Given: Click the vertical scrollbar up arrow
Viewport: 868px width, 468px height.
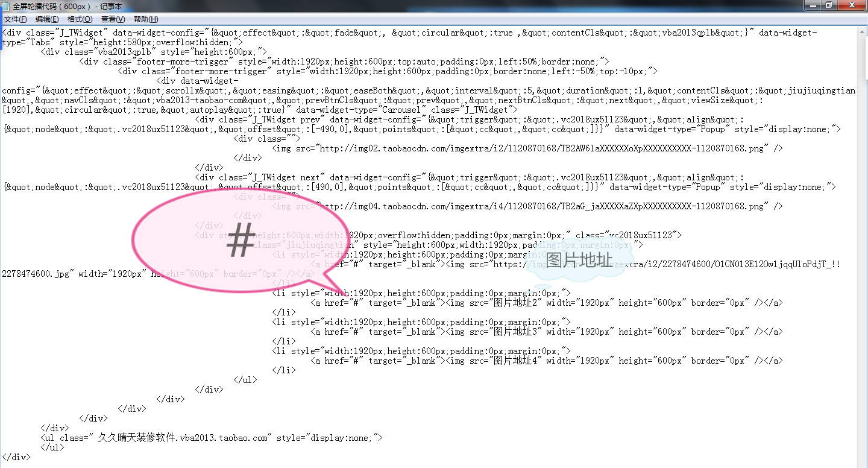Looking at the screenshot, I should tap(863, 33).
